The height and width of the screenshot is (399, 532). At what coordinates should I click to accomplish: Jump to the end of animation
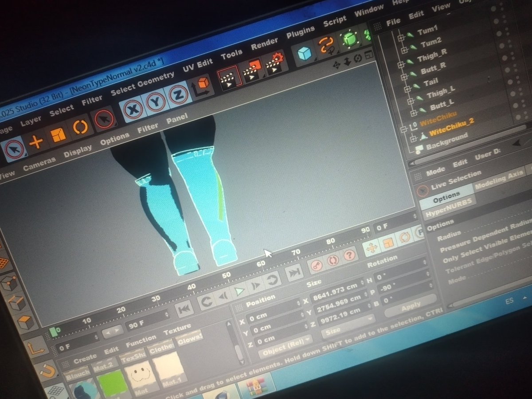click(x=293, y=273)
